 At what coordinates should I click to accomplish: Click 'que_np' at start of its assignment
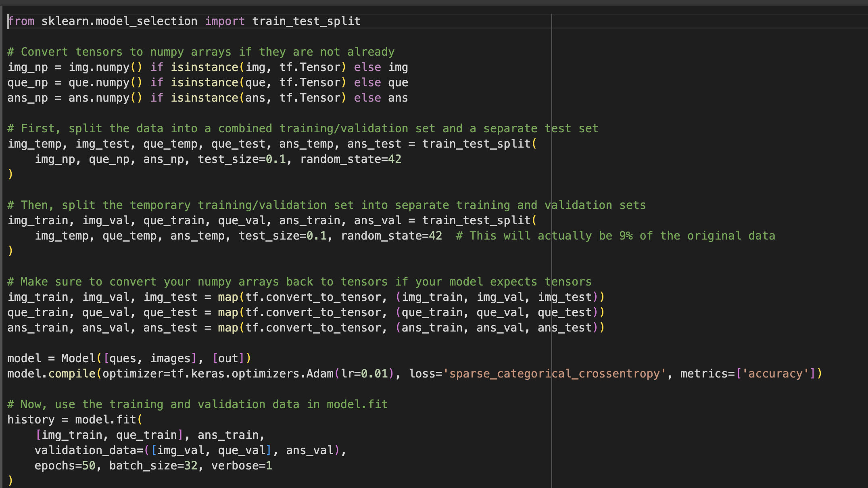[x=27, y=82]
